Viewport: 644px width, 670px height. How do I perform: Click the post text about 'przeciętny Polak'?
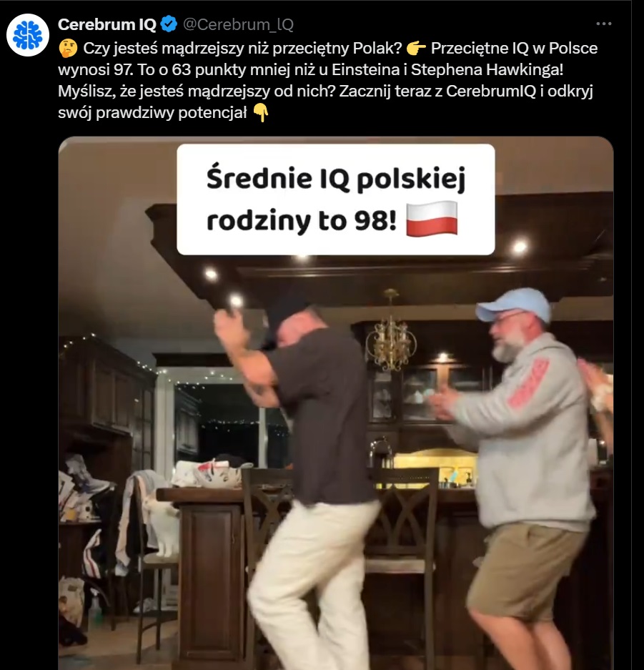pos(243,49)
